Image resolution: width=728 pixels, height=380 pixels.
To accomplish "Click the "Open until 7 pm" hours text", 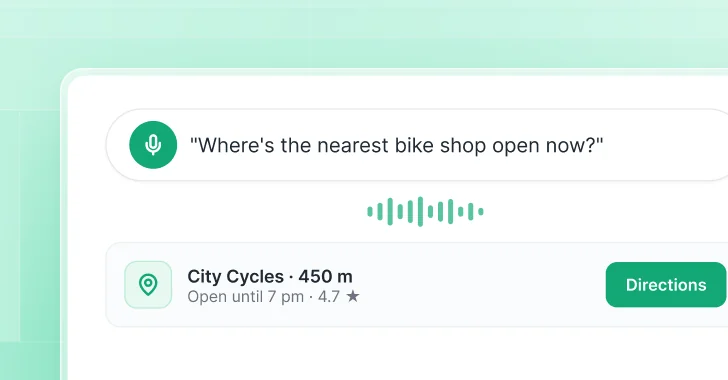I will click(x=246, y=296).
